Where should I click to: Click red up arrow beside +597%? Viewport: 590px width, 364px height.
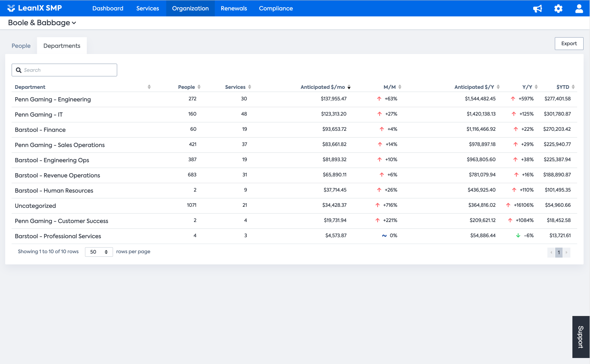pyautogui.click(x=513, y=98)
